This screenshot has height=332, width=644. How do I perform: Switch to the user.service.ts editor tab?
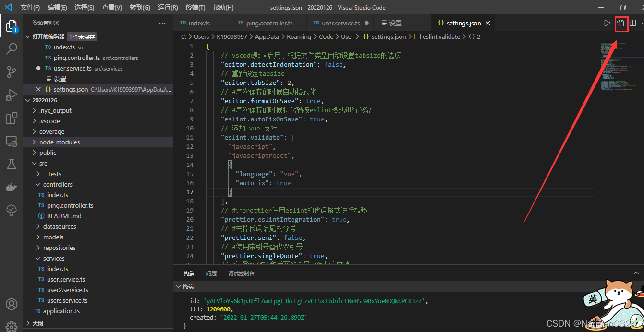(x=340, y=23)
